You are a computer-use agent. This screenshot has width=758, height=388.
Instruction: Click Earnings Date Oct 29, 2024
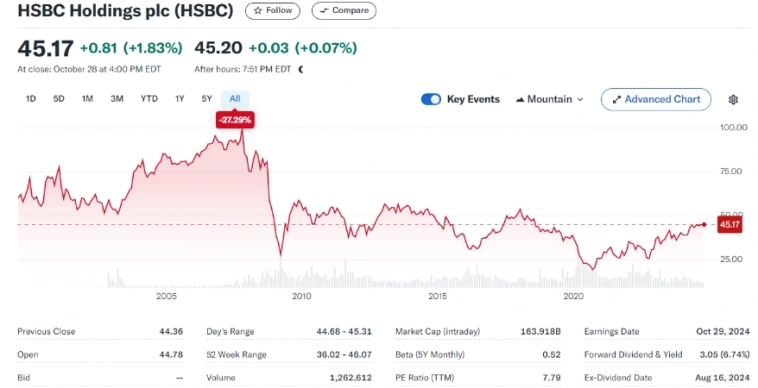(x=723, y=331)
